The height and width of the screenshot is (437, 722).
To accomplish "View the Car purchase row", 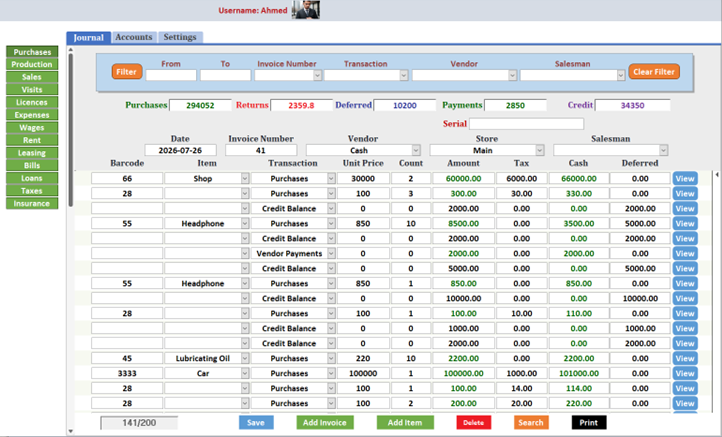I will point(685,373).
